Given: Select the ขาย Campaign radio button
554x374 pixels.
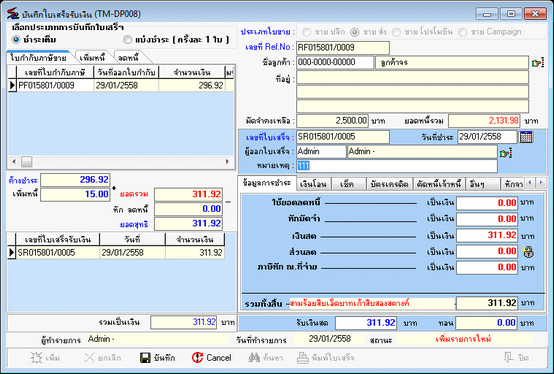Looking at the screenshot, I should [462, 32].
